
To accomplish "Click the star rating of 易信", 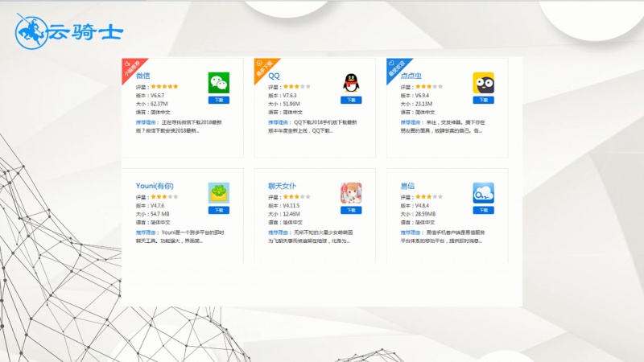I will [x=429, y=196].
